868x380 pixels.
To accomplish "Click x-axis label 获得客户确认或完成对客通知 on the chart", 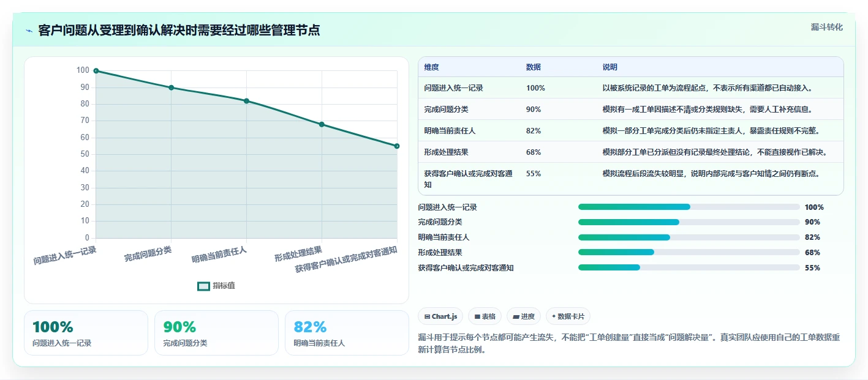I will pos(346,259).
